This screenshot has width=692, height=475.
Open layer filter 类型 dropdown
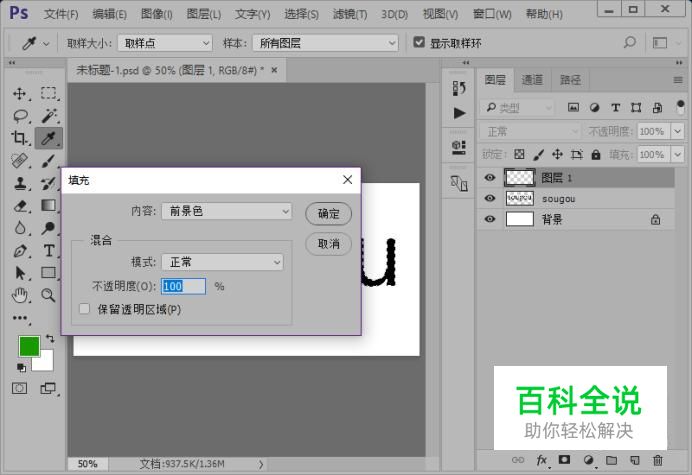pyautogui.click(x=516, y=107)
